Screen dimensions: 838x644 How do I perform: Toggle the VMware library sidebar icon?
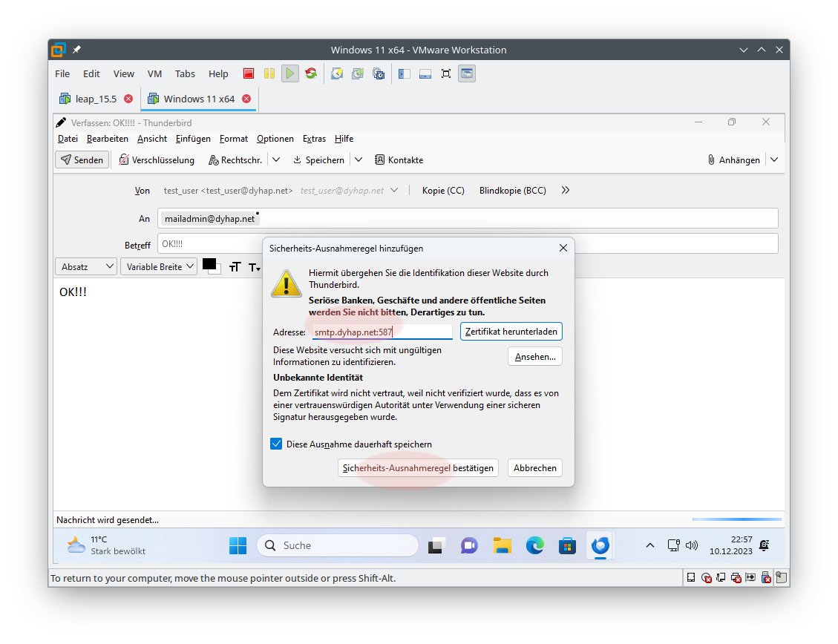405,73
